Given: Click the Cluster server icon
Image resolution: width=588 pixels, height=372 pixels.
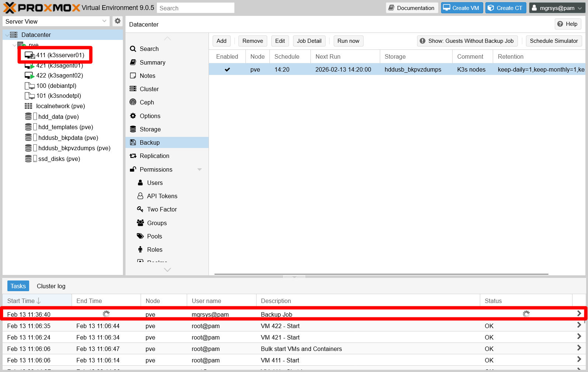Looking at the screenshot, I should click(133, 89).
